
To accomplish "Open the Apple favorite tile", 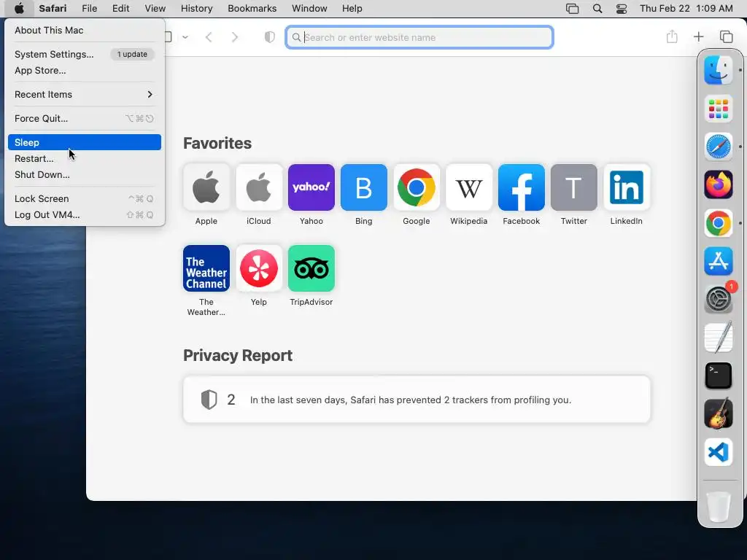I will point(206,187).
